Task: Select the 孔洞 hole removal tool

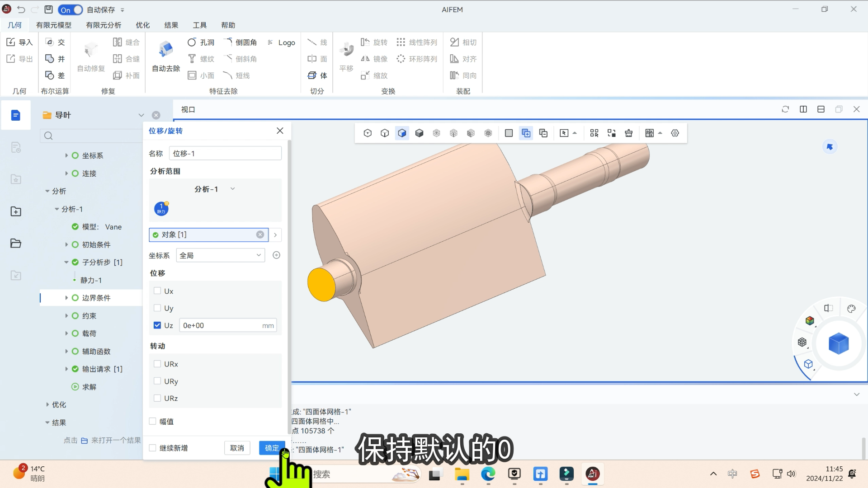Action: [201, 42]
